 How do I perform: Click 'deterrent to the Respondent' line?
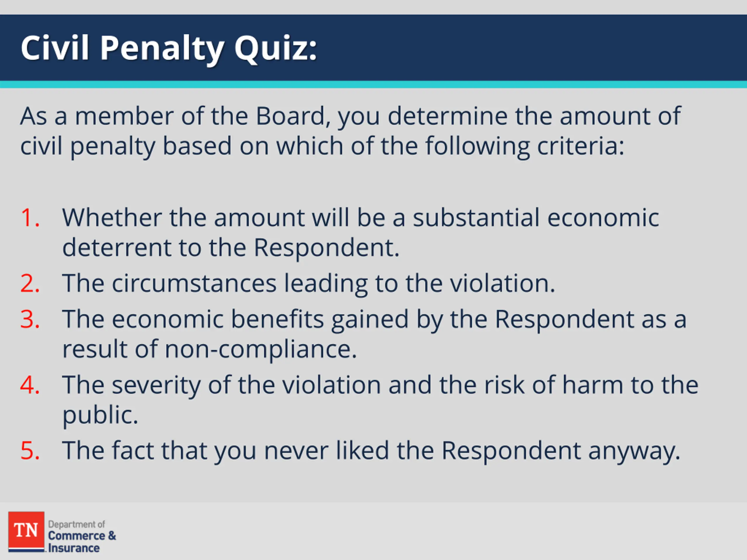click(231, 247)
